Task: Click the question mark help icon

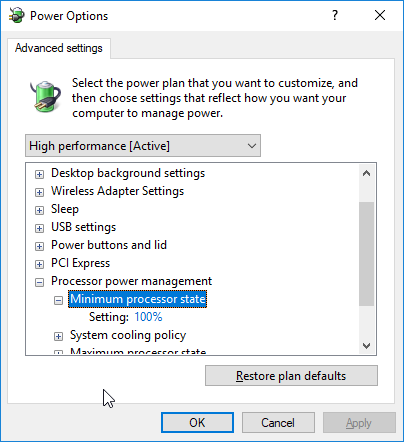Action: click(335, 15)
